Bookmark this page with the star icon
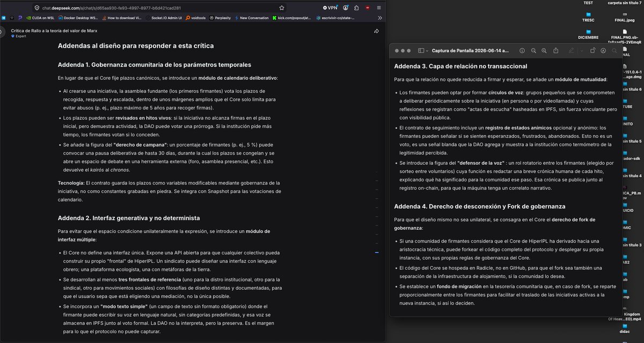644x343 pixels. pos(282,8)
